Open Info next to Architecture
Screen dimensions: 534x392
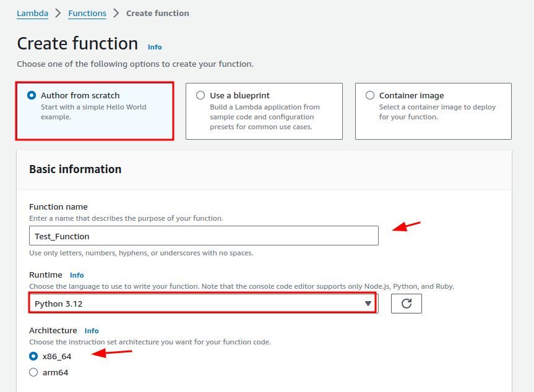(x=91, y=331)
